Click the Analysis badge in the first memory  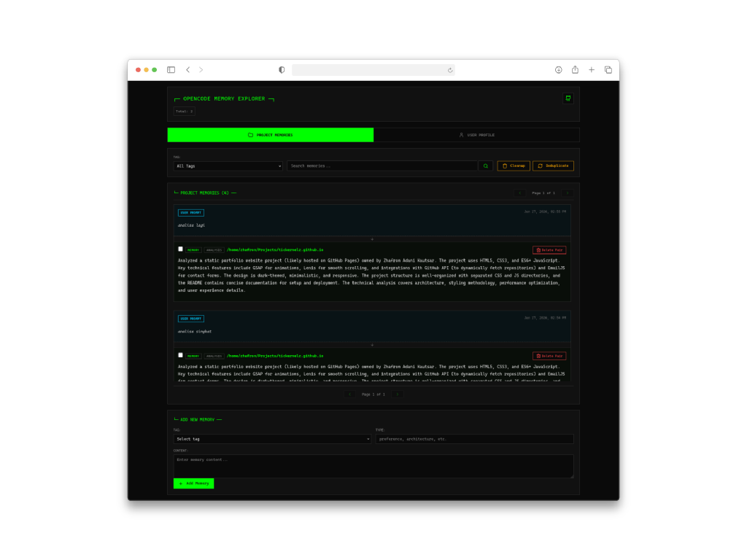[214, 250]
